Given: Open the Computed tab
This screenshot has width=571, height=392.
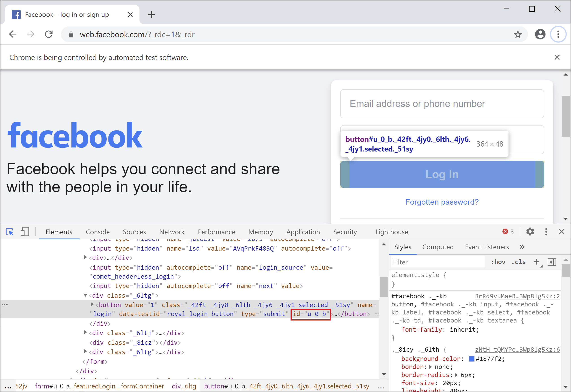Looking at the screenshot, I should [x=438, y=247].
